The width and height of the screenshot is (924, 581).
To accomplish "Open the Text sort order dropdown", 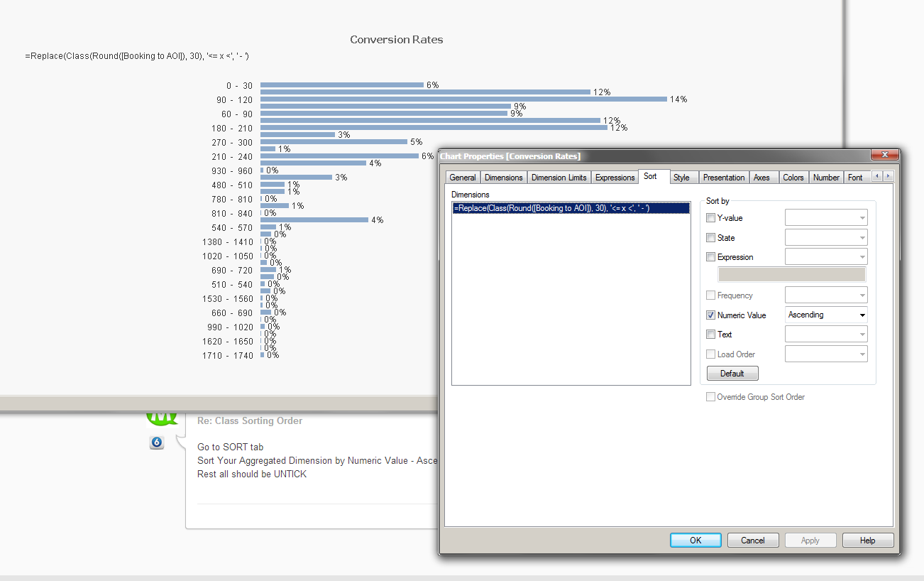I will [826, 334].
